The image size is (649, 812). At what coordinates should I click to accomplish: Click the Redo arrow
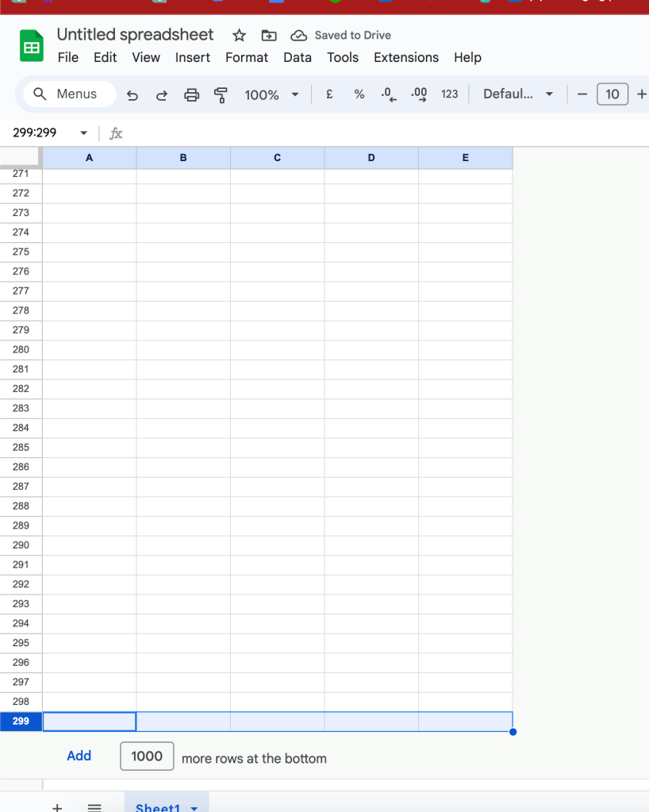point(162,94)
